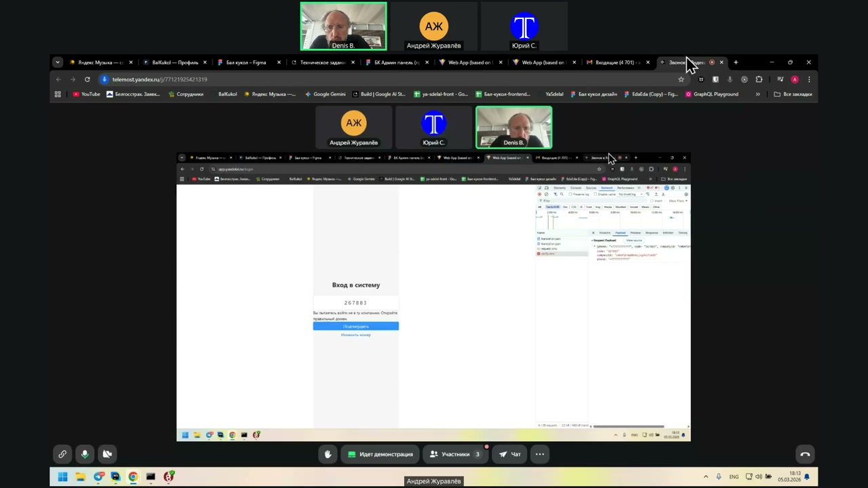Open the 'Чат' chat panel
This screenshot has width=868, height=488.
509,454
